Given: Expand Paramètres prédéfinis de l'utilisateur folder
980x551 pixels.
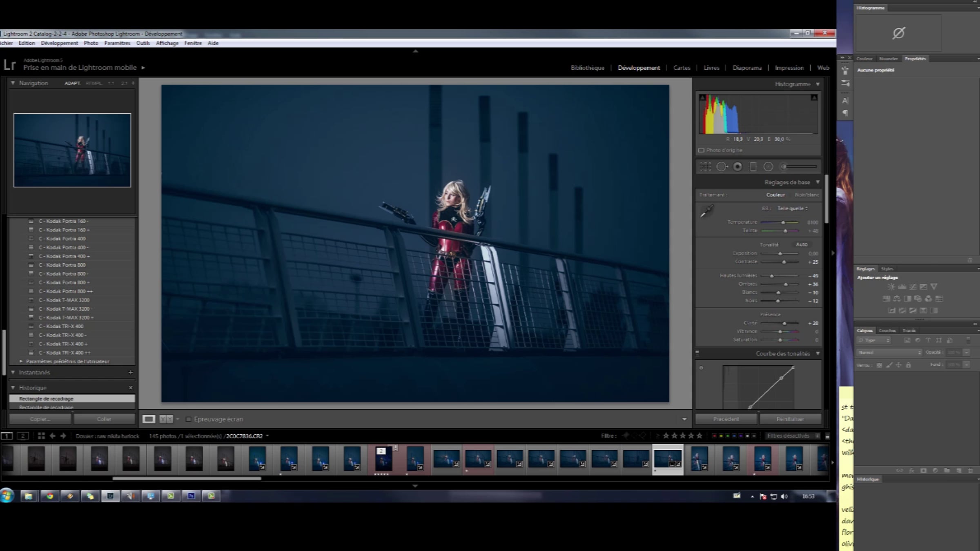Looking at the screenshot, I should pyautogui.click(x=21, y=361).
